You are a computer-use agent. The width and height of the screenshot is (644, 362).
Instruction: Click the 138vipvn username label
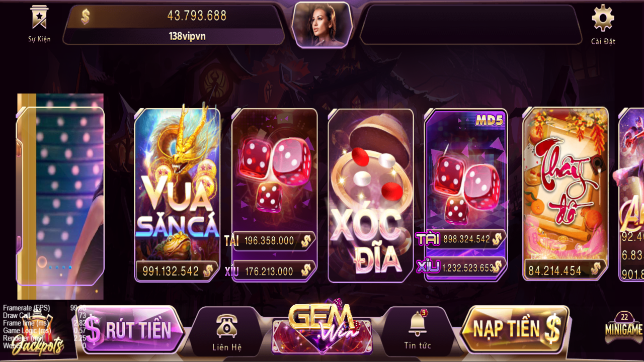click(x=187, y=36)
